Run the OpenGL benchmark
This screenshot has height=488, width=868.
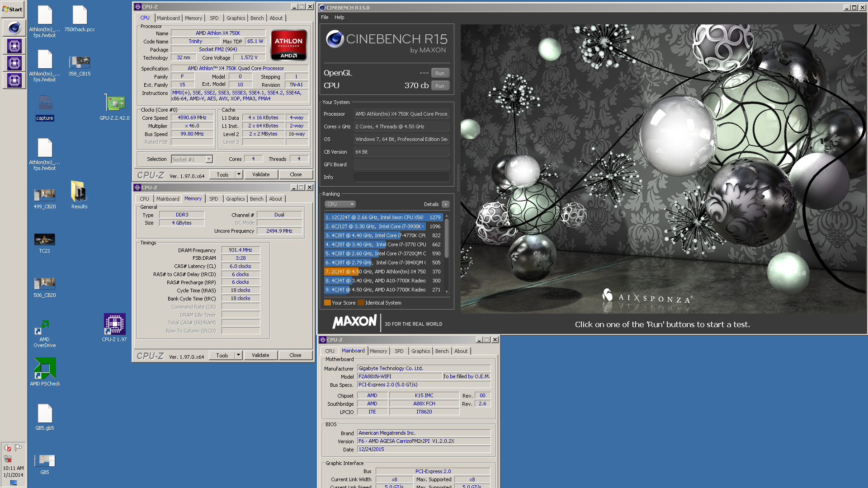[x=440, y=73]
